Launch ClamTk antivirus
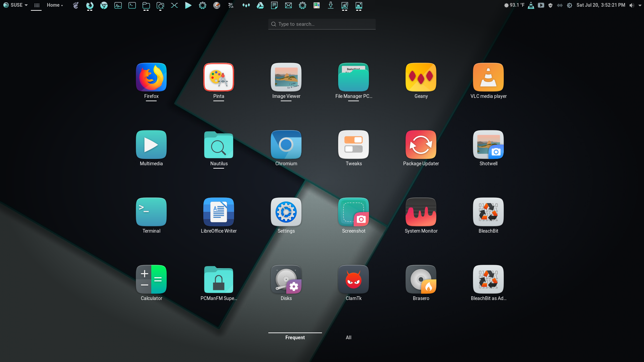This screenshot has height=362, width=644. (354, 280)
